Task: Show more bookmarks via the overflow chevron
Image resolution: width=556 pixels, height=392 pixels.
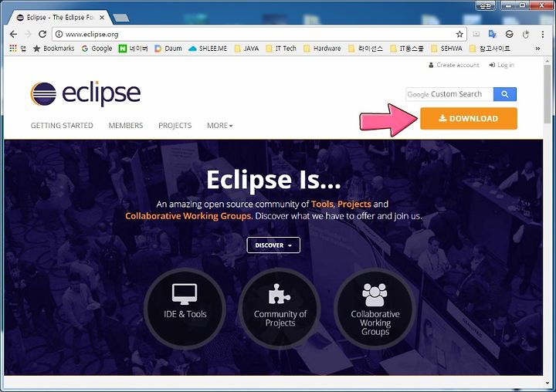Action: coord(537,48)
